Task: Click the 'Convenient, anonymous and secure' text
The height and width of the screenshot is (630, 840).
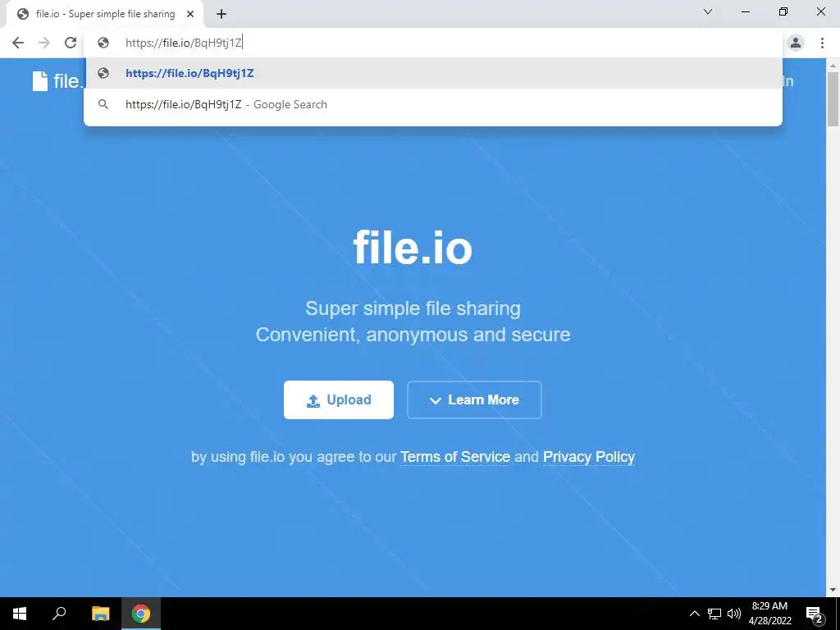Action: pos(413,335)
